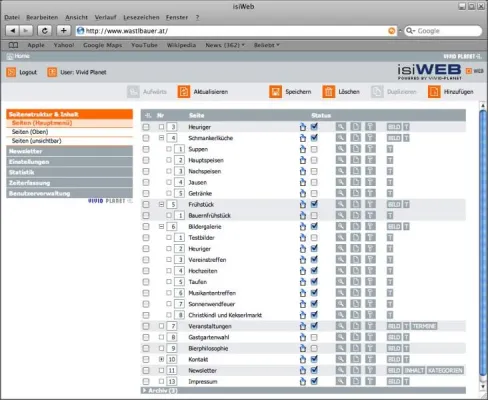
Task: Click the page icon in the Hauptspeisen row
Action: (356, 160)
